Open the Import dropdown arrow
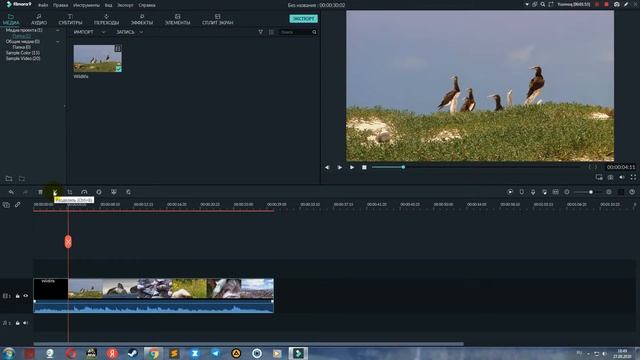This screenshot has height=360, width=640. click(x=103, y=32)
